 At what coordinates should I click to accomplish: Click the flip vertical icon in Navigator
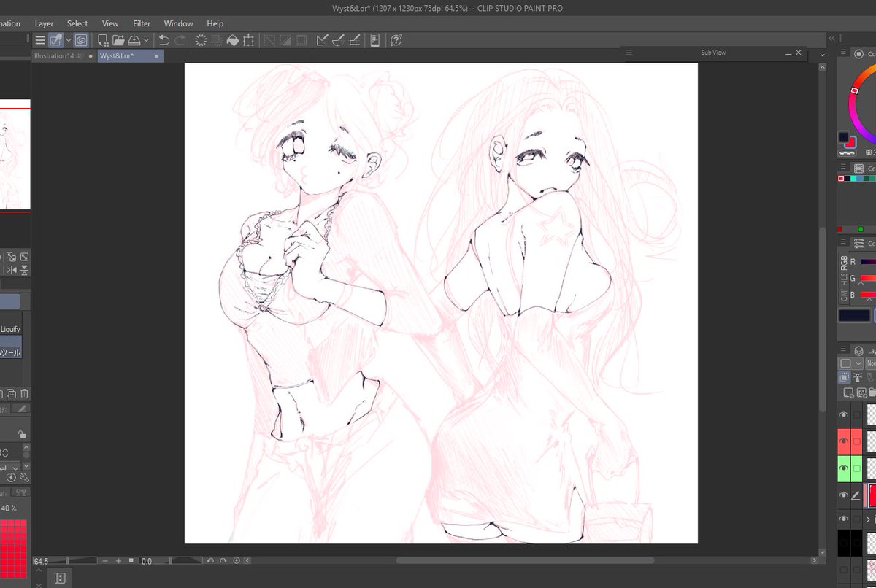(x=25, y=270)
